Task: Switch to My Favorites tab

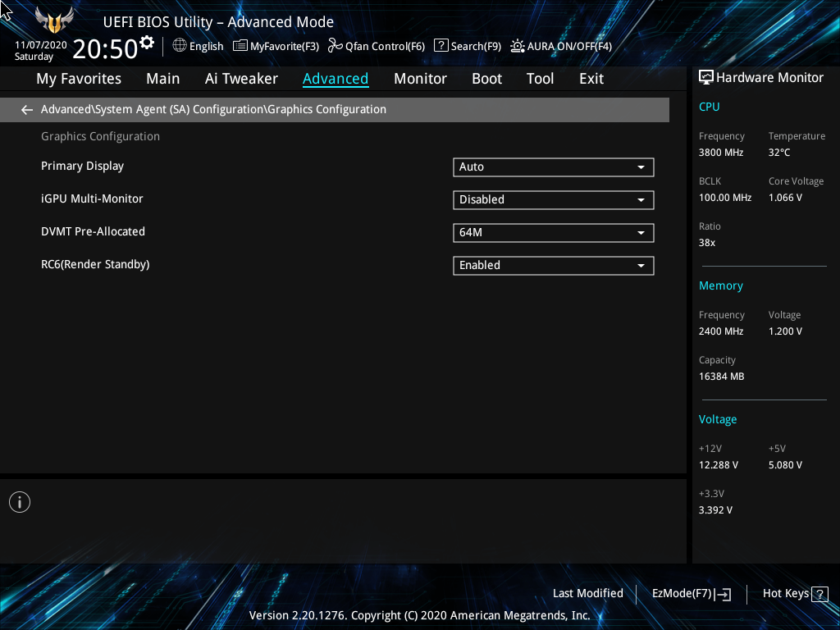Action: coord(79,79)
